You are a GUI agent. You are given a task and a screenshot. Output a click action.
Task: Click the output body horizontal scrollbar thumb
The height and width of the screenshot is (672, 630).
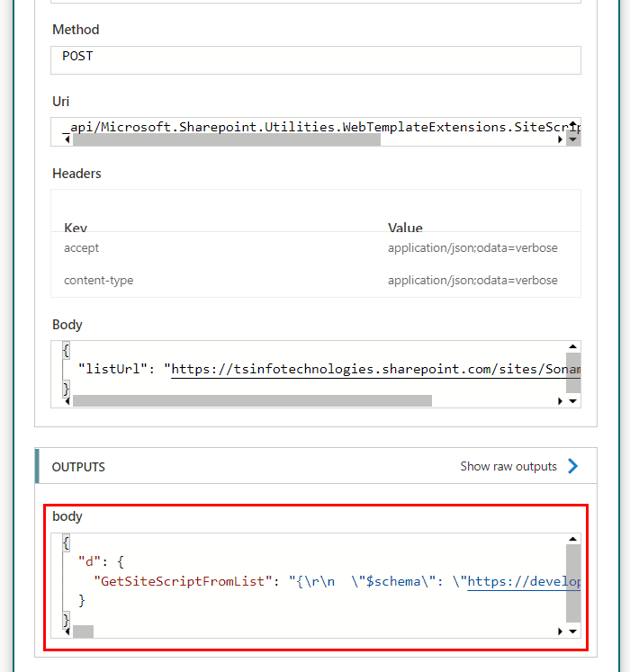click(83, 632)
